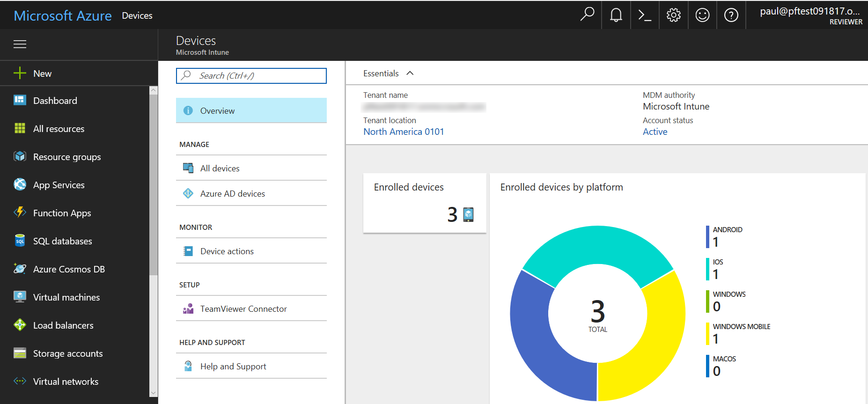Click the feedback smiley icon
Screen dimensions: 868x404
pos(702,15)
